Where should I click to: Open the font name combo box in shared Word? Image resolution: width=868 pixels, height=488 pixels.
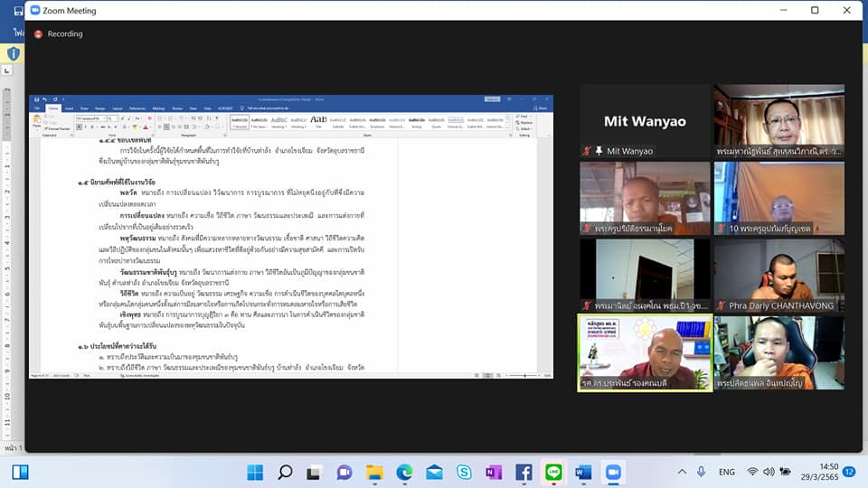[90, 118]
